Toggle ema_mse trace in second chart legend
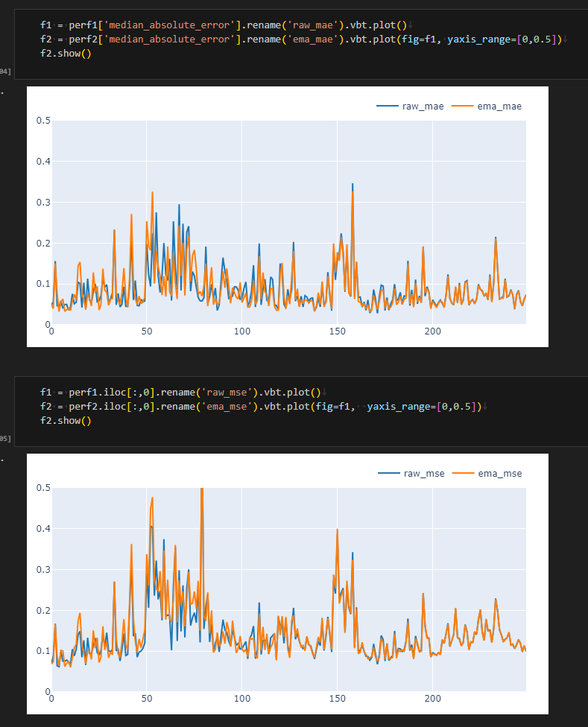Screen dimensions: 588x727 [487, 474]
